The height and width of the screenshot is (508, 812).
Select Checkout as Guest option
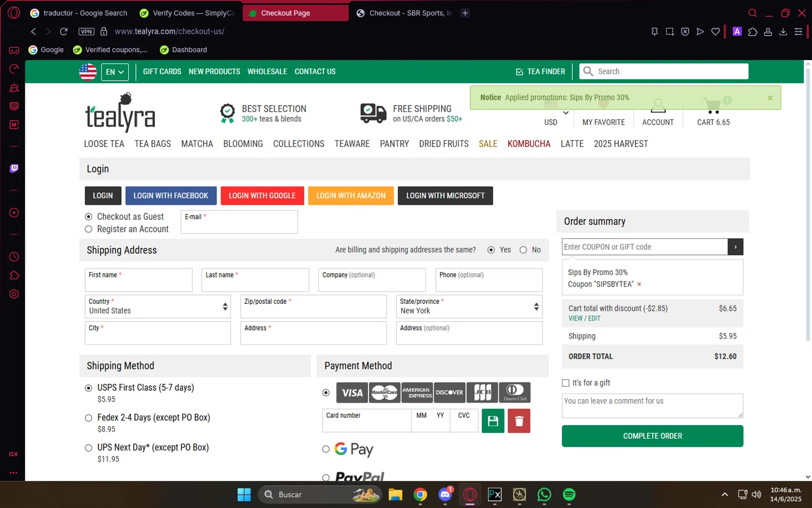pyautogui.click(x=88, y=217)
